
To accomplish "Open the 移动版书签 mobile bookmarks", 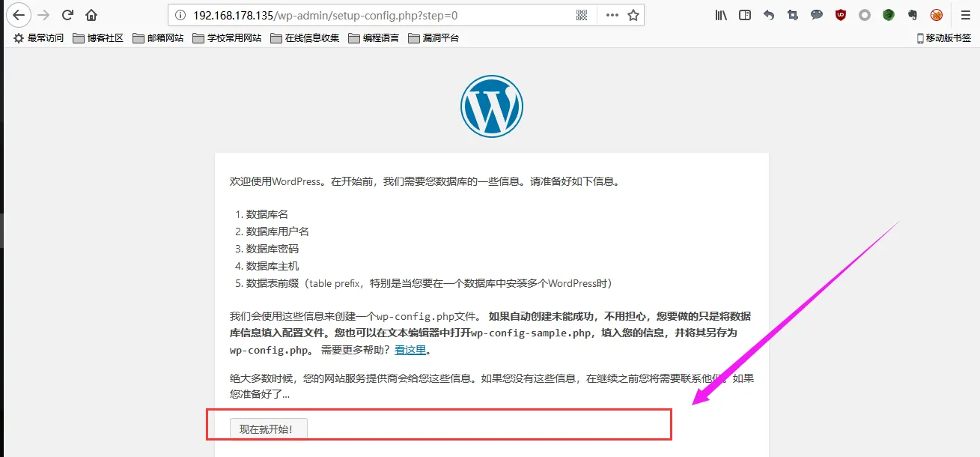I will 944,37.
